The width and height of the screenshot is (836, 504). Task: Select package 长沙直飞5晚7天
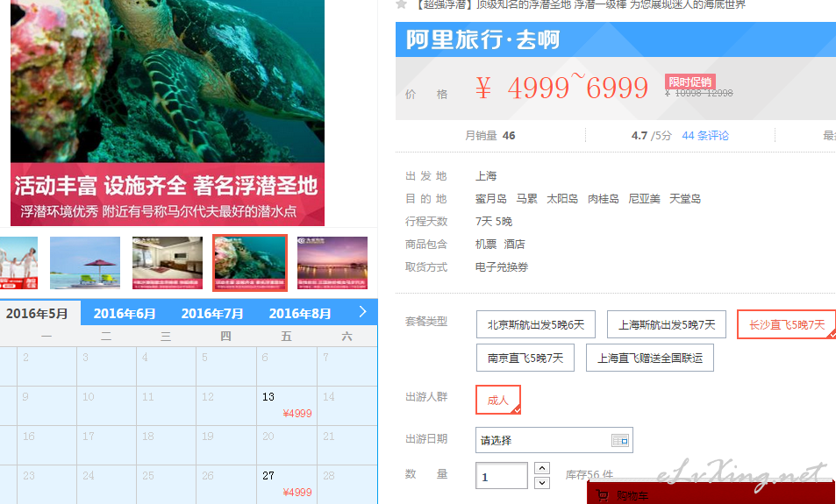786,324
